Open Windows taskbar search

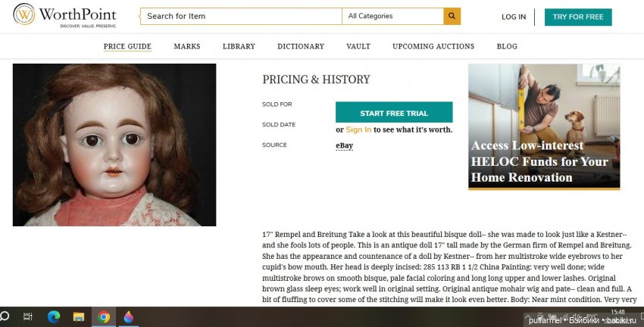[4, 316]
